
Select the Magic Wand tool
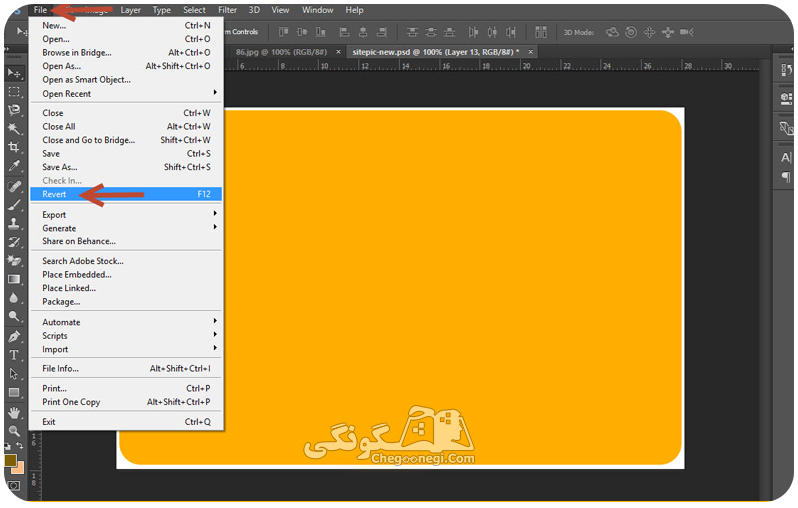coord(14,128)
